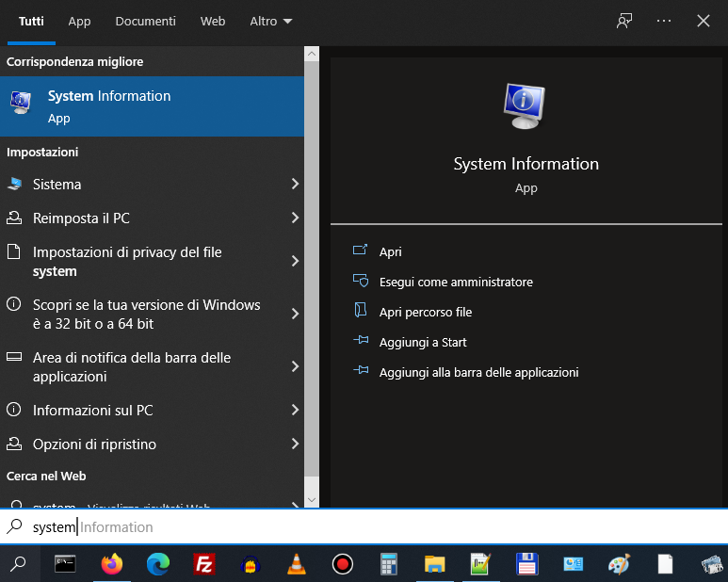Open the Altro dropdown filter

tap(270, 22)
